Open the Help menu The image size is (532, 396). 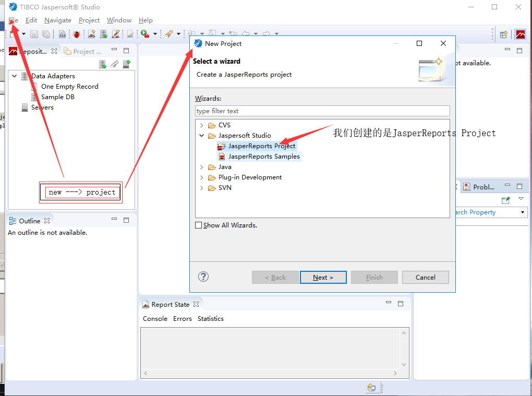click(146, 20)
